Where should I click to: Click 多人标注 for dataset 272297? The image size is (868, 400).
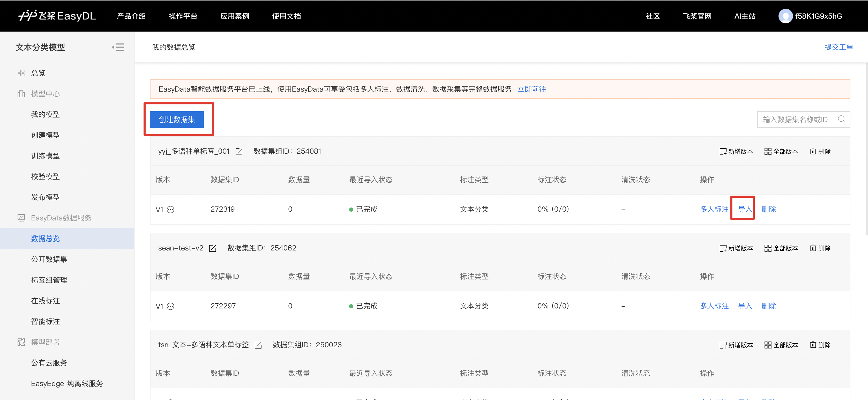tap(714, 306)
